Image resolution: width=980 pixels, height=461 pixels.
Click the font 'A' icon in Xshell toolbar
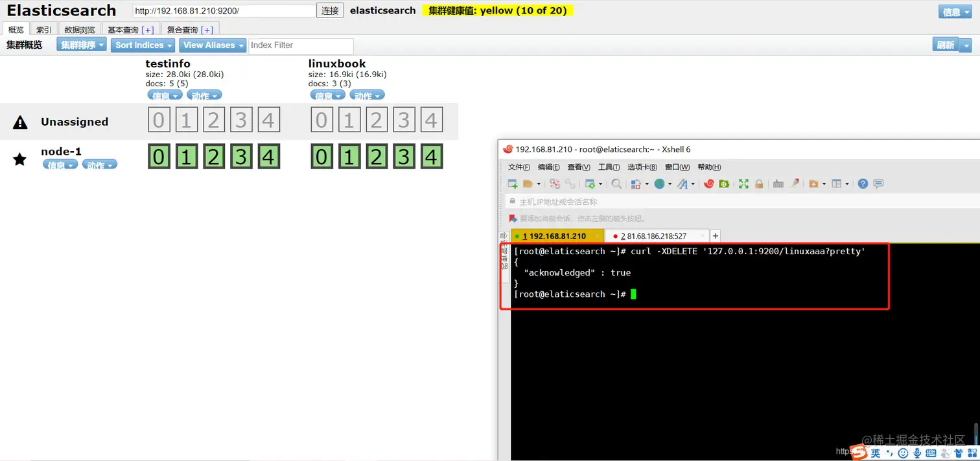(682, 184)
